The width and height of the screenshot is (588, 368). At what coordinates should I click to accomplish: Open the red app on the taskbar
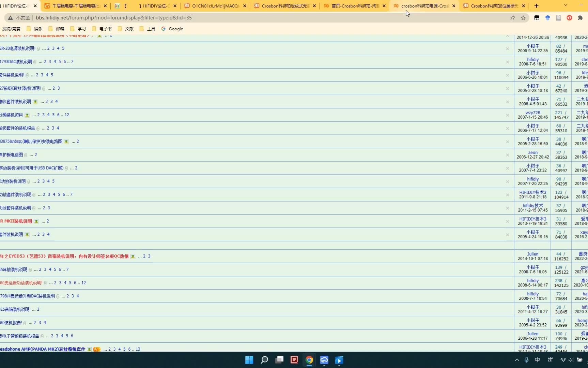[x=294, y=360]
